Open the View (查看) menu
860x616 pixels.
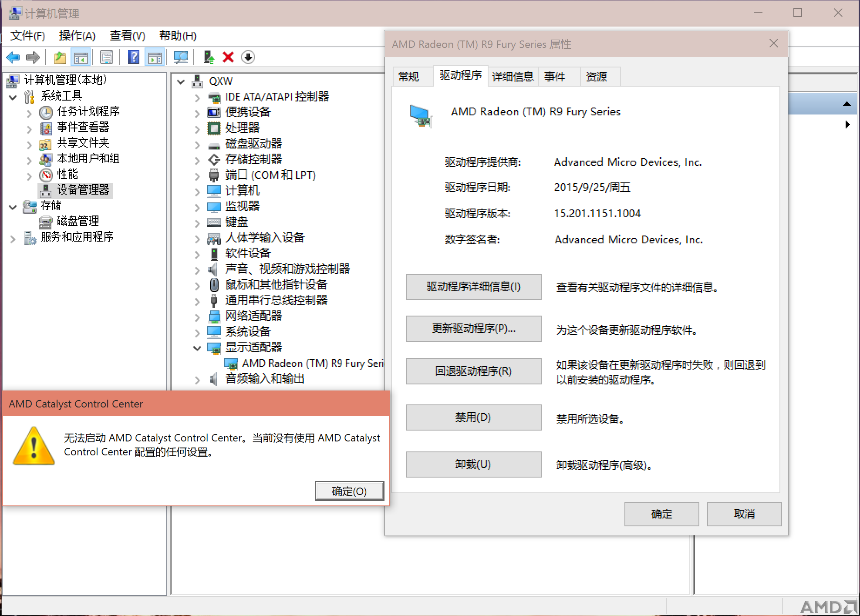coord(127,36)
